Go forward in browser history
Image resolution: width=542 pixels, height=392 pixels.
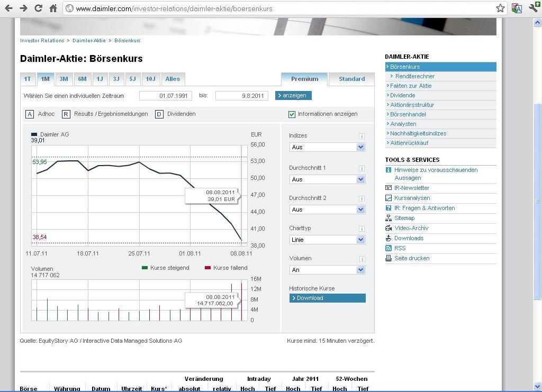(x=23, y=8)
